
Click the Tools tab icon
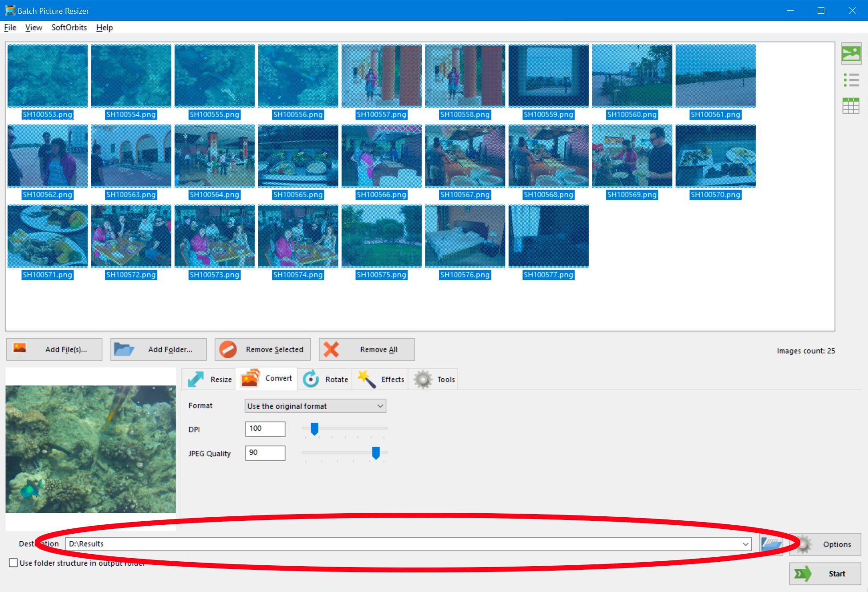coord(423,378)
